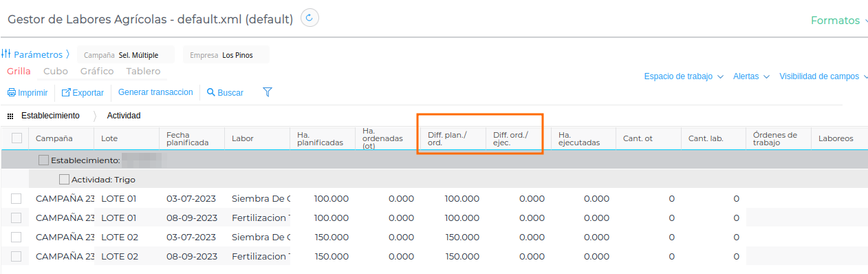Image resolution: width=868 pixels, height=274 pixels.
Task: Switch to the Gráfico tab
Action: [x=97, y=71]
